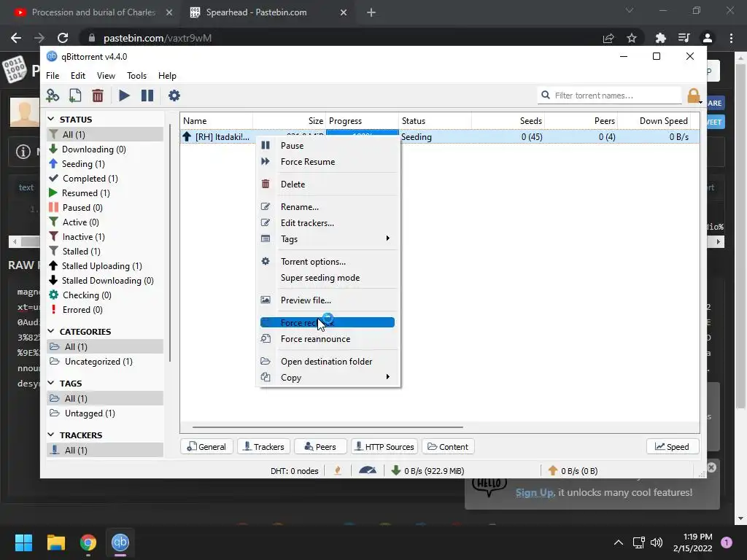Image resolution: width=747 pixels, height=560 pixels.
Task: Click the alternative speed limits speedometer icon
Action: 368,470
